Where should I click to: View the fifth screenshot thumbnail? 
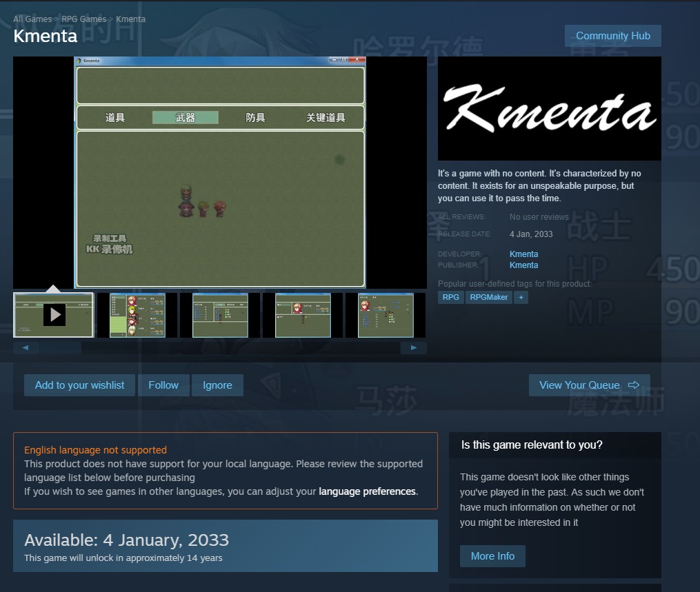[x=386, y=315]
